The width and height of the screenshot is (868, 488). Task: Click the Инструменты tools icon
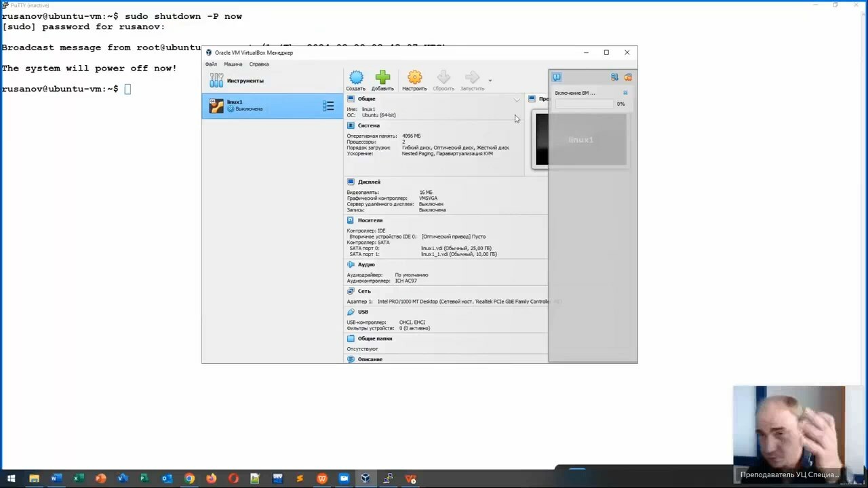coord(216,81)
